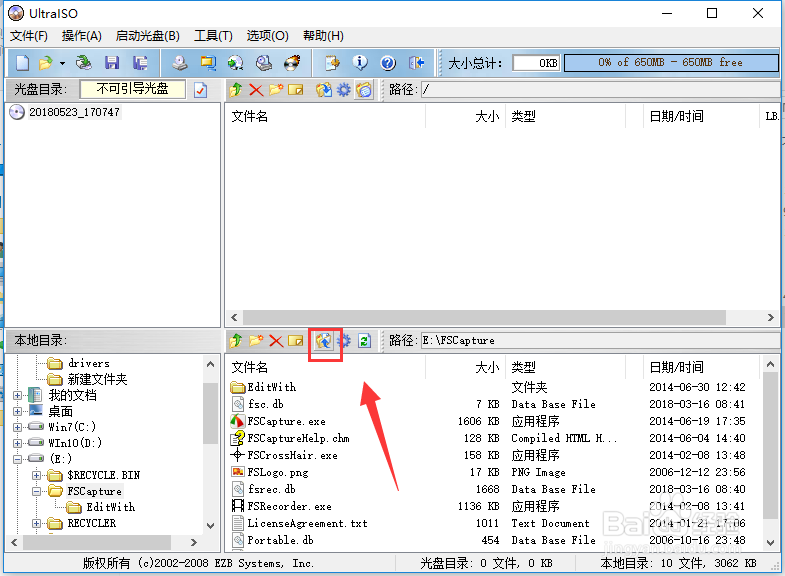Go up one level in disc pane

click(x=235, y=90)
